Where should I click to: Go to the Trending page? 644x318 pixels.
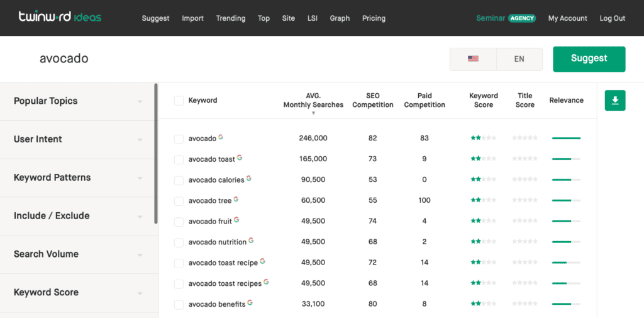tap(231, 18)
